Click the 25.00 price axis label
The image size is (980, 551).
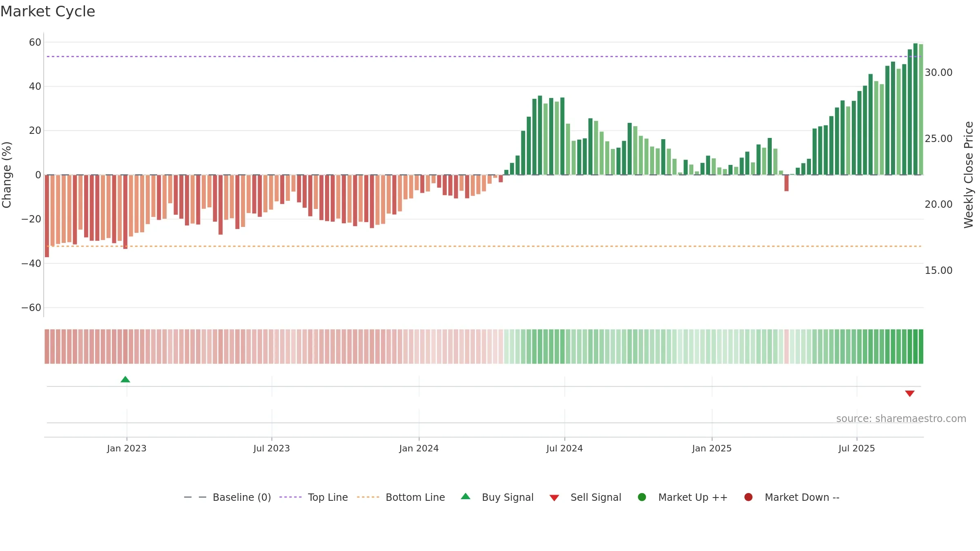click(x=938, y=138)
